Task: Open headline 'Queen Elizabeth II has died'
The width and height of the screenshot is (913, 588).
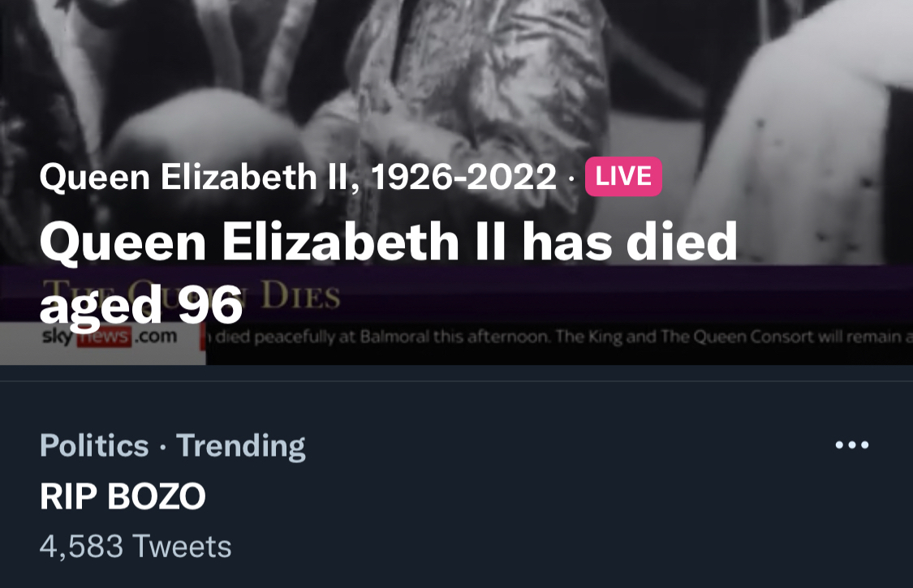Action: pyautogui.click(x=388, y=242)
